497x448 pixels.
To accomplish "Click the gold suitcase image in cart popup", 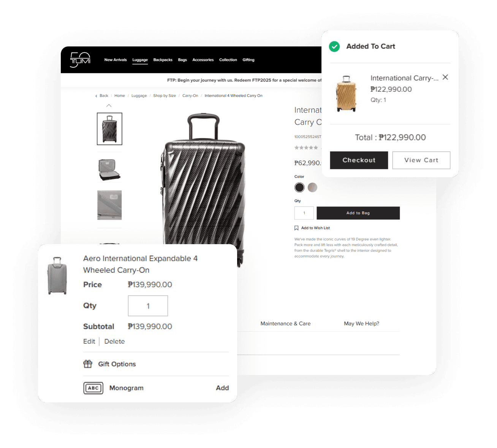I will (347, 94).
